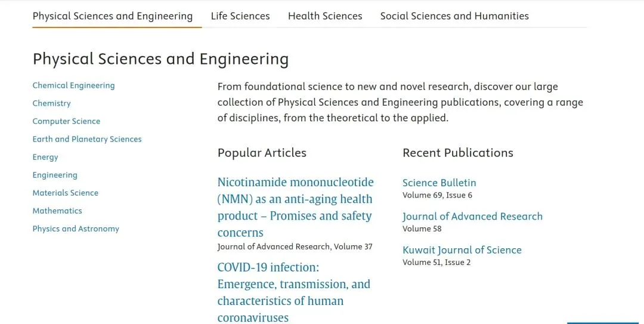This screenshot has width=644, height=324.
Task: Open the Energy subject link
Action: point(45,157)
